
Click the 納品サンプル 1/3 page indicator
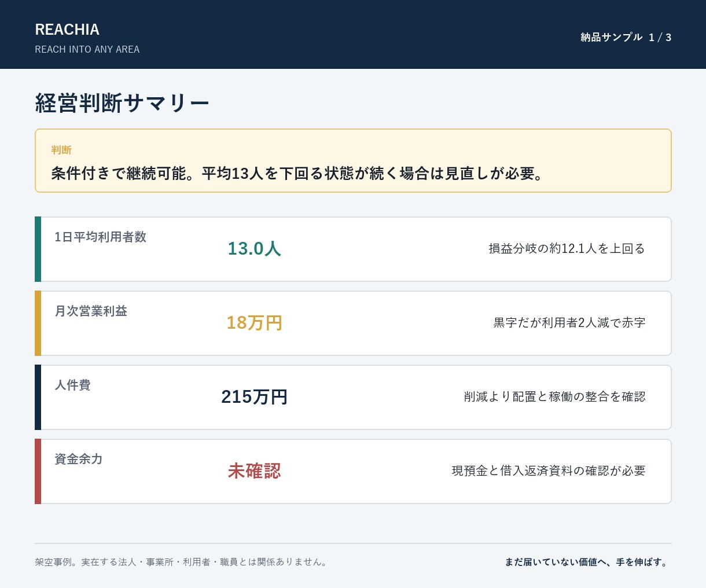point(626,38)
